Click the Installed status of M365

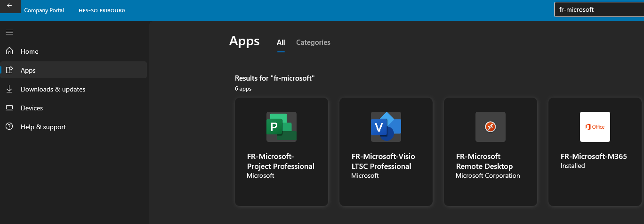(x=572, y=166)
